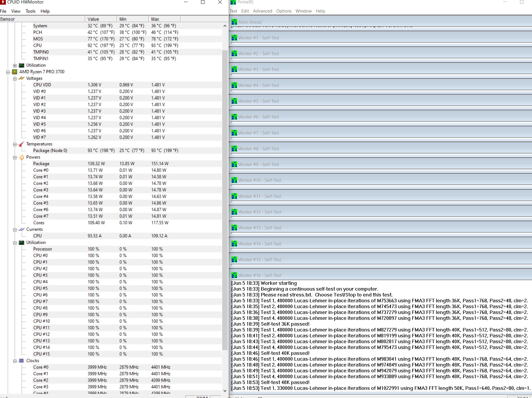Screen dimensions: 532x398
Task: Click the Worker #11 Self-Test icon
Action: [x=234, y=196]
